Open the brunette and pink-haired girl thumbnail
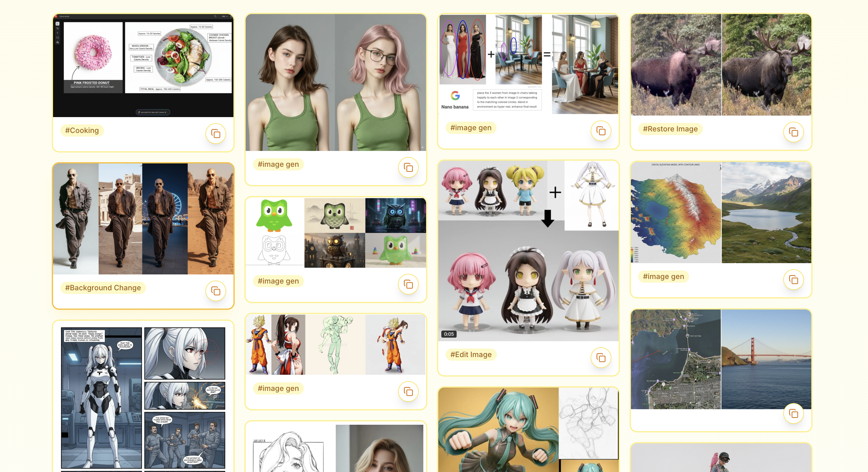This screenshot has width=868, height=472. click(336, 83)
